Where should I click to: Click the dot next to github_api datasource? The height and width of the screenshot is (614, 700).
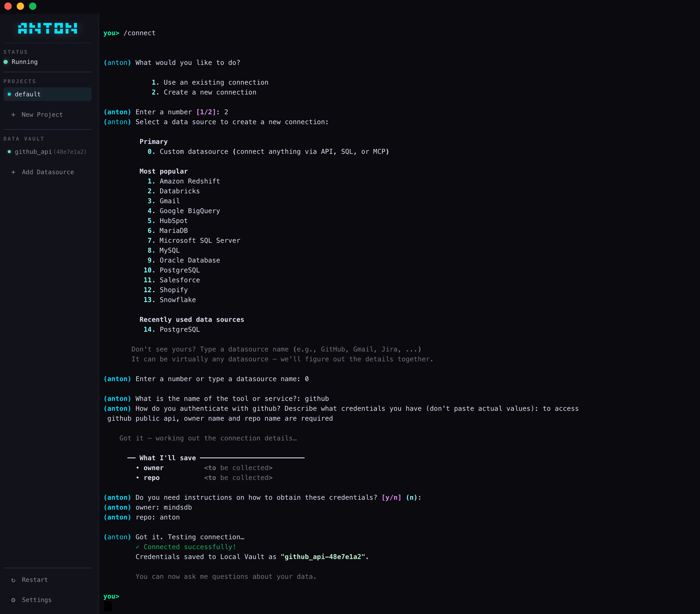tap(9, 152)
